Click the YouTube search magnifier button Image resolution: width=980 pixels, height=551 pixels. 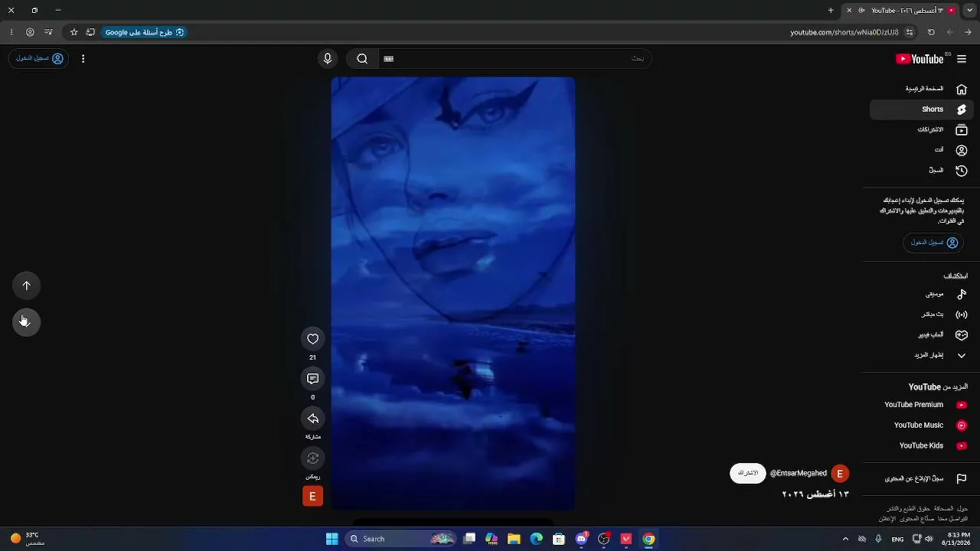point(362,59)
